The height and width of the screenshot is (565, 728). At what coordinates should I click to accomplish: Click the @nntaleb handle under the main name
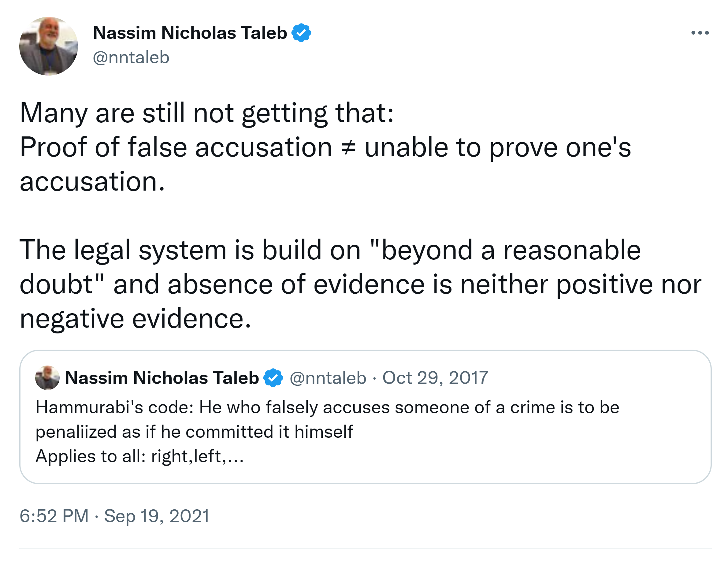click(131, 57)
